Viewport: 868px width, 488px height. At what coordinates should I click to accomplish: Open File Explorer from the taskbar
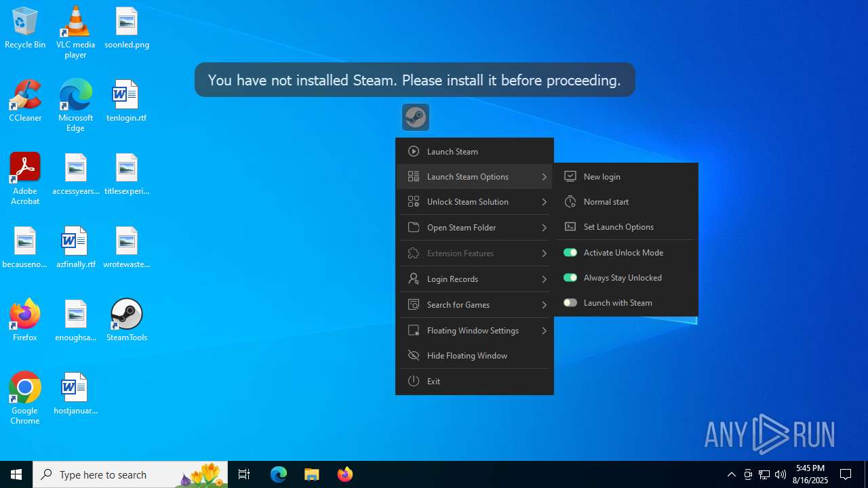coord(312,474)
